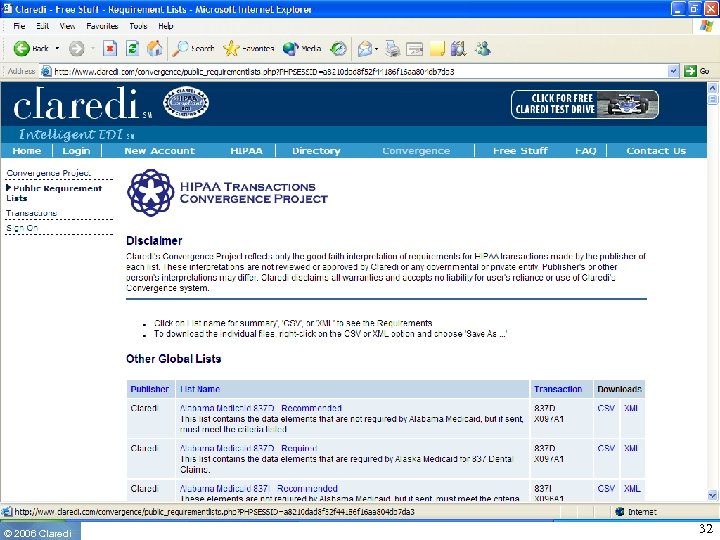Viewport: 720px width, 540px height.
Task: Open the Free Stuff nav tab
Action: click(x=520, y=151)
